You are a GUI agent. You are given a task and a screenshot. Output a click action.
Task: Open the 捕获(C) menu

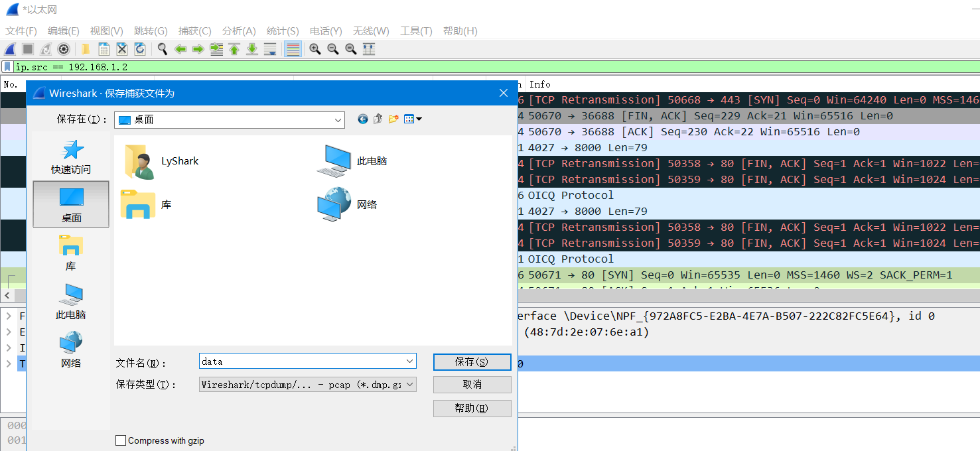pyautogui.click(x=194, y=31)
